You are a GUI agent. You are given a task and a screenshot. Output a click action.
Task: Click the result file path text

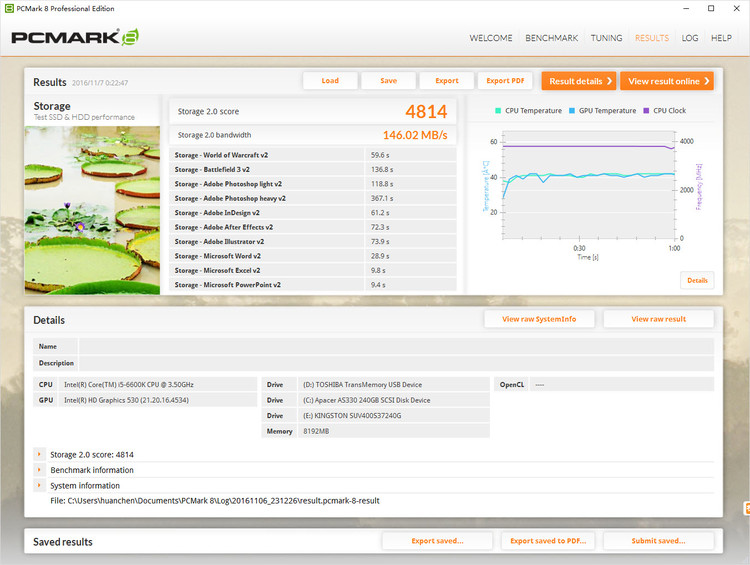[215, 501]
